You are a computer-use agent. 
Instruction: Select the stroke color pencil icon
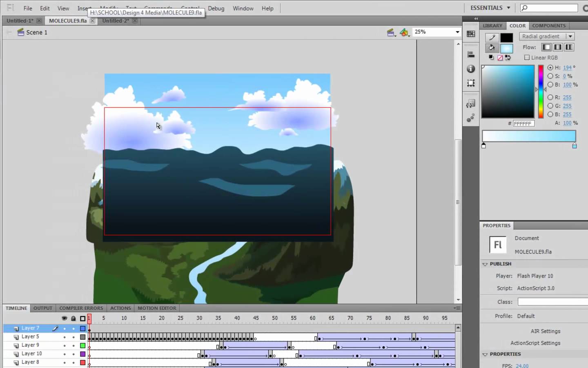[x=492, y=37]
